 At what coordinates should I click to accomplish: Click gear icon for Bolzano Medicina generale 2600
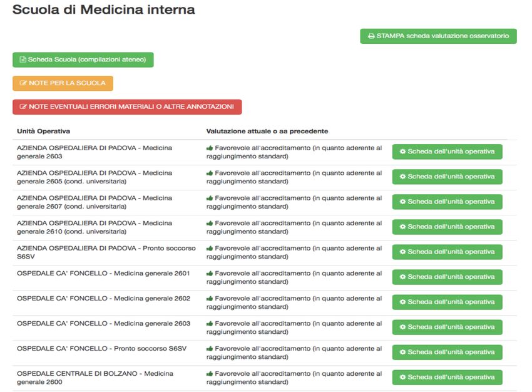tap(402, 377)
